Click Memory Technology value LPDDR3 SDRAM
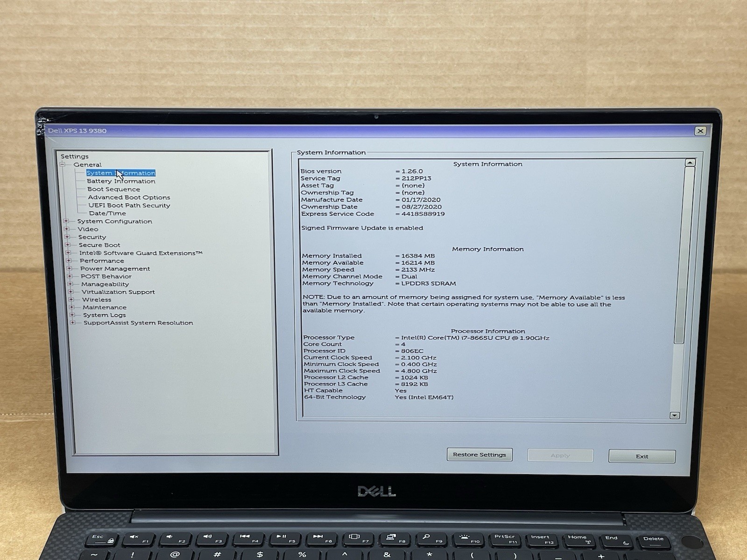Screen dimensions: 747x560 click(428, 283)
